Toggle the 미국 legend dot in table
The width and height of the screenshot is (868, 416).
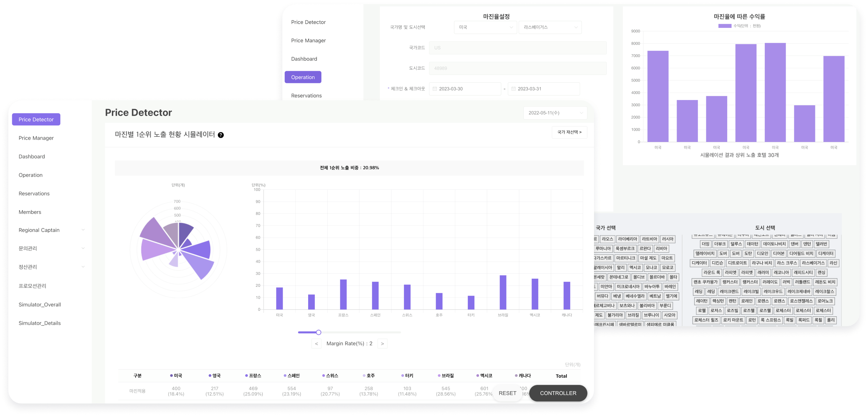point(171,376)
